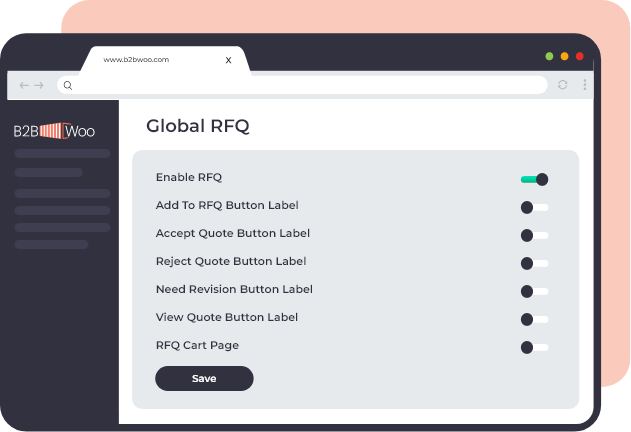
Task: Click the Enable RFQ label text
Action: click(x=189, y=177)
